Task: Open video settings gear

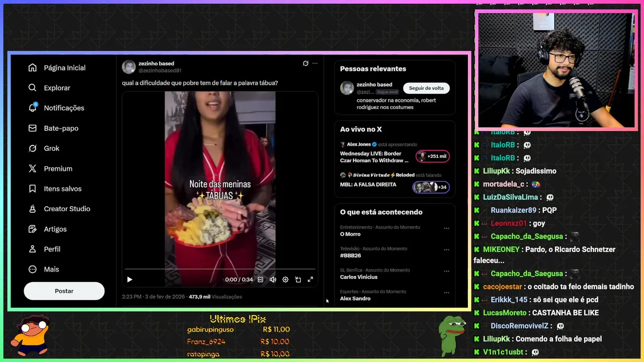Action: [285, 280]
